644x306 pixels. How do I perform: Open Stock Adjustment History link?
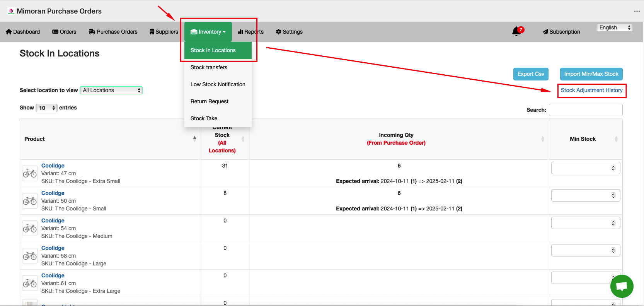click(x=591, y=90)
